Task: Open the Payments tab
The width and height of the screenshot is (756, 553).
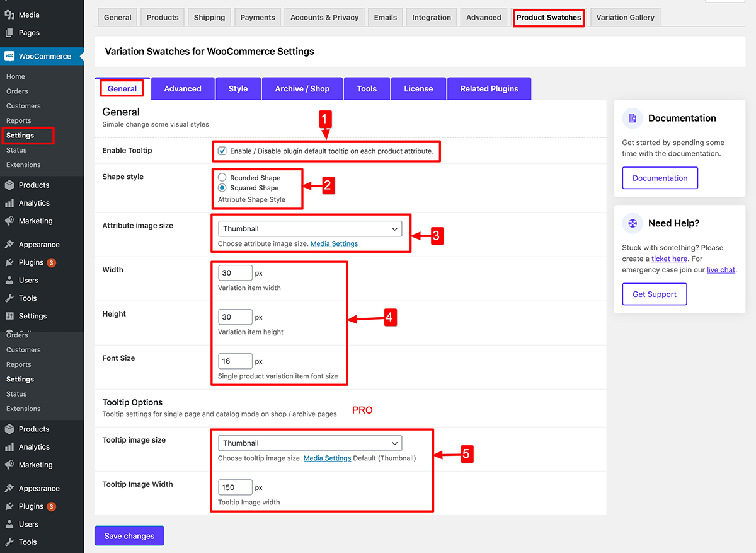Action: coord(258,18)
